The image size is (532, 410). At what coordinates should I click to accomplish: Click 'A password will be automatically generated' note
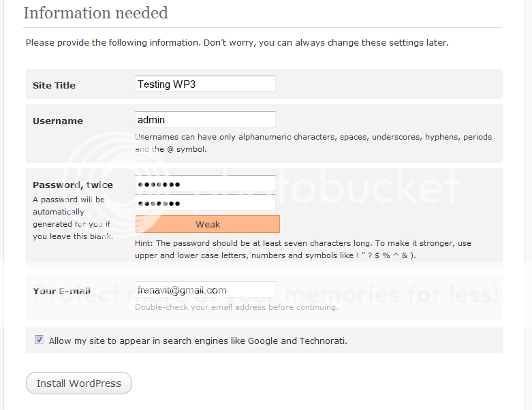tap(73, 218)
